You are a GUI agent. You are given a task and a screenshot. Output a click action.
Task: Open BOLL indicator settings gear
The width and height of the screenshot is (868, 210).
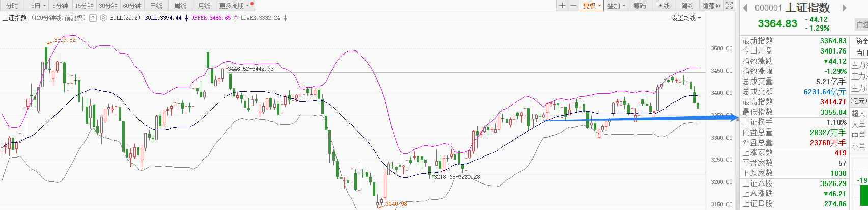tap(103, 18)
